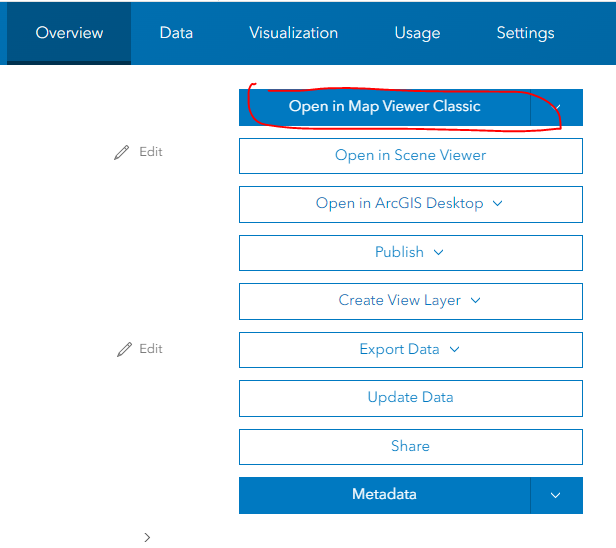616x548 pixels.
Task: Expand the Create View Layer dropdown
Action: [410, 300]
